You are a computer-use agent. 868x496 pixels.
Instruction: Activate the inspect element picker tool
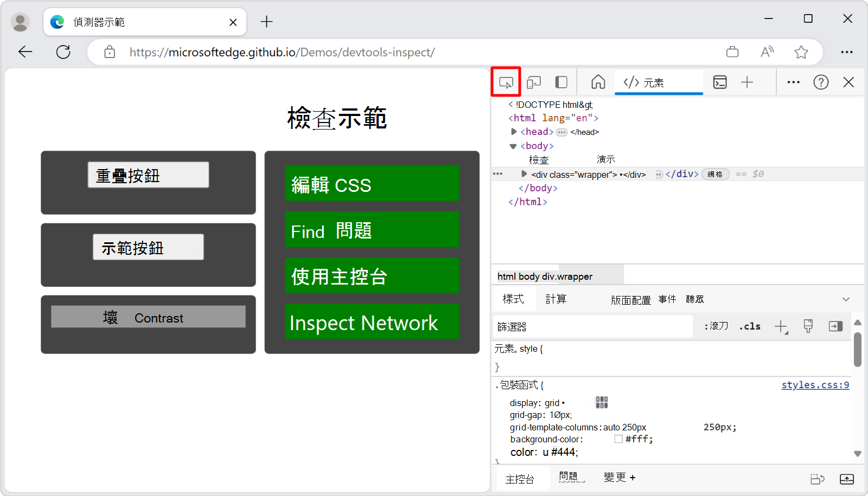pyautogui.click(x=506, y=82)
